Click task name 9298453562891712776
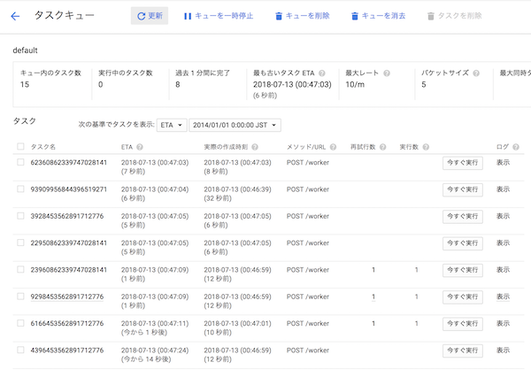Screen dimensions: 531x370 (67, 297)
